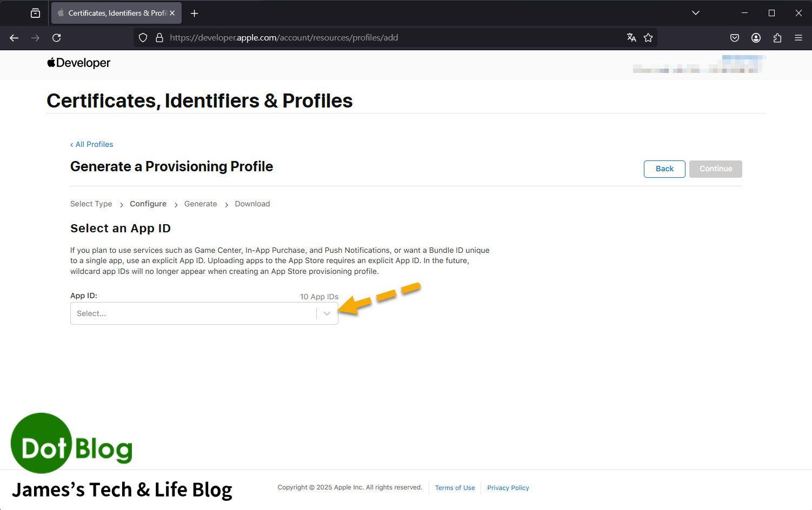The width and height of the screenshot is (812, 510).
Task: Open the Terms of Use link
Action: (455, 487)
